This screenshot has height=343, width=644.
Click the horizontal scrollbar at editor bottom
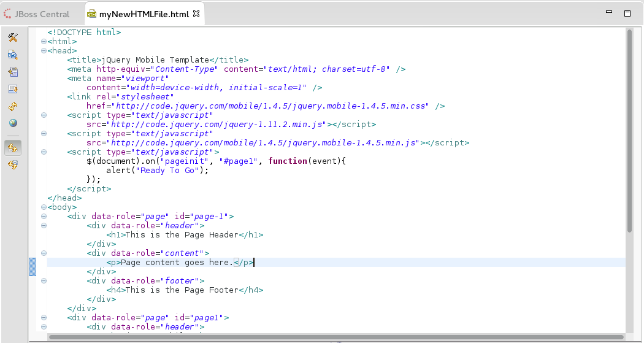tap(336, 337)
